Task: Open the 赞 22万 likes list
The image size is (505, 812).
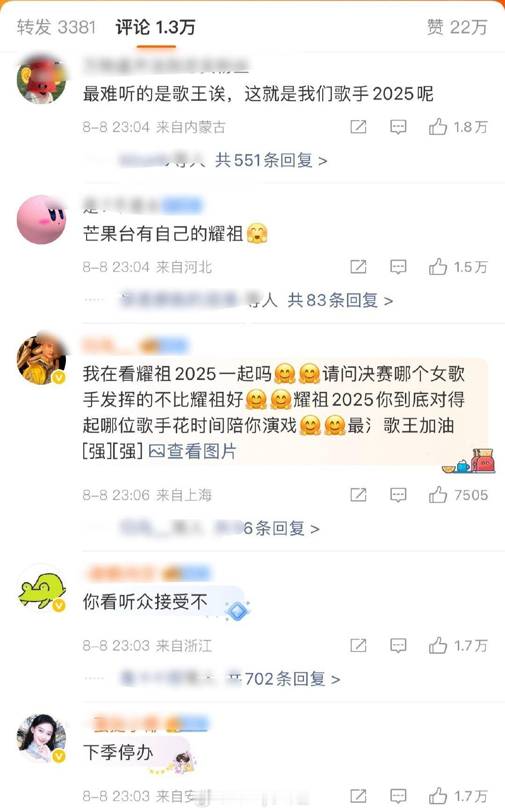Action: click(457, 27)
